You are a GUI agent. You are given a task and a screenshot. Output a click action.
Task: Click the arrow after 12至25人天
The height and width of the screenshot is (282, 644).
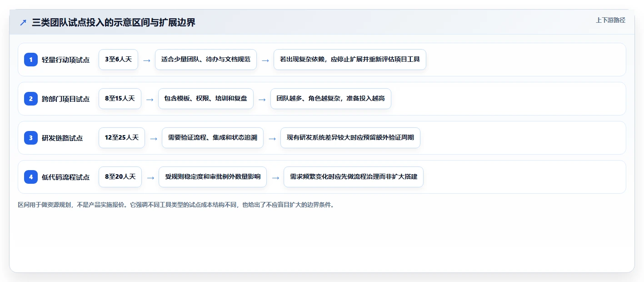[x=153, y=139]
